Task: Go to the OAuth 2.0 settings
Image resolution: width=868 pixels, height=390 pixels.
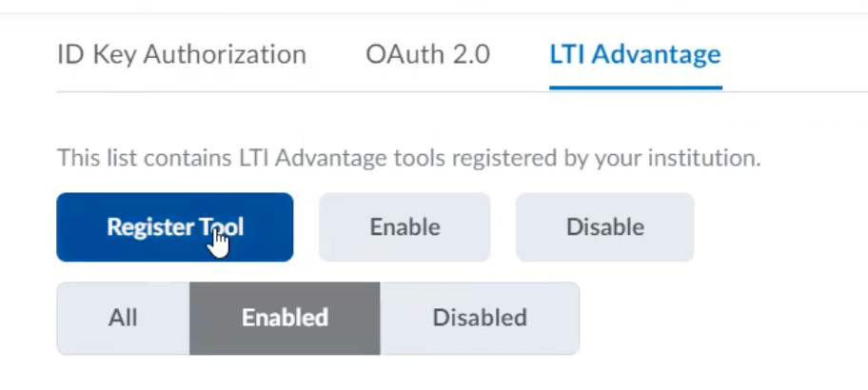Action: (428, 54)
